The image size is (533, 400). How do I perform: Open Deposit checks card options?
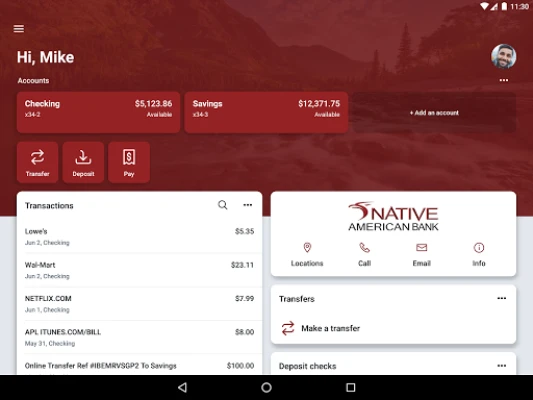(502, 366)
